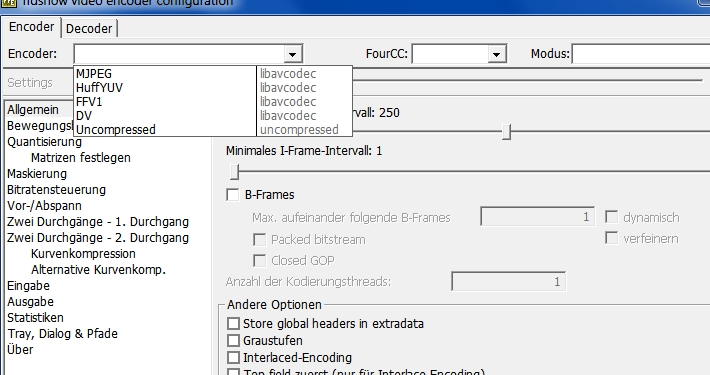Select Ausgabe in the settings list

[x=30, y=302]
